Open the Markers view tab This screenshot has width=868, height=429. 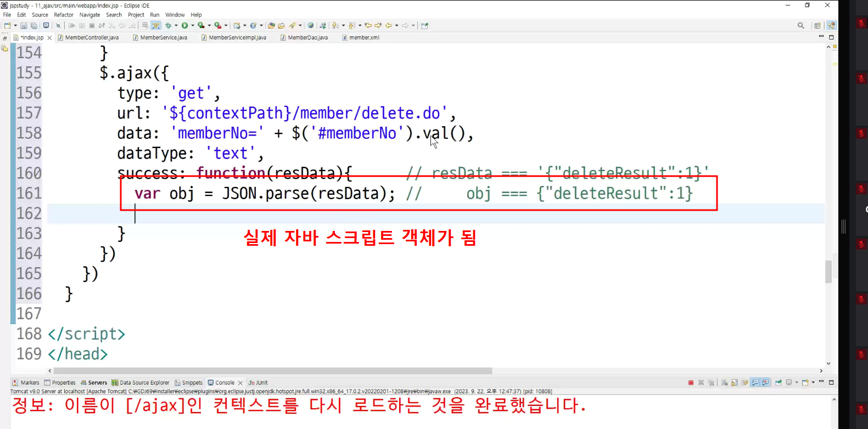tap(26, 383)
